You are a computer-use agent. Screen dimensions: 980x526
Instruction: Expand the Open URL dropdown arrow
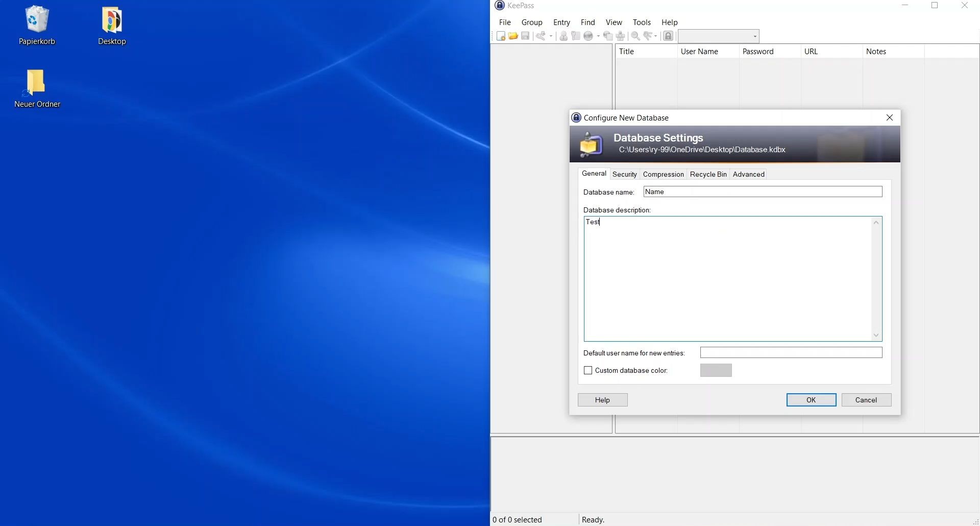pos(598,36)
